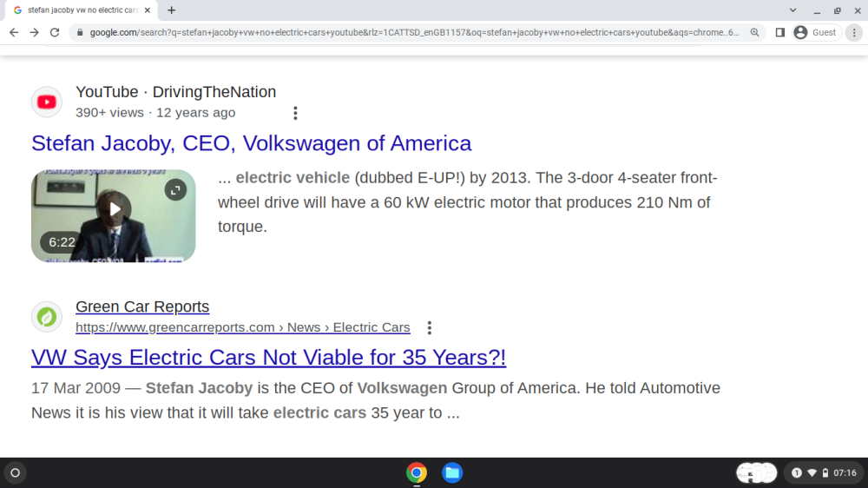
Task: Click the '17 Mar 2009' date text
Action: [x=76, y=388]
